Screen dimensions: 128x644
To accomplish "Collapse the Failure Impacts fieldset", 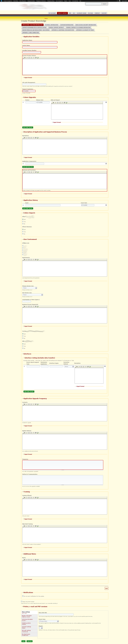I will click(29, 213).
